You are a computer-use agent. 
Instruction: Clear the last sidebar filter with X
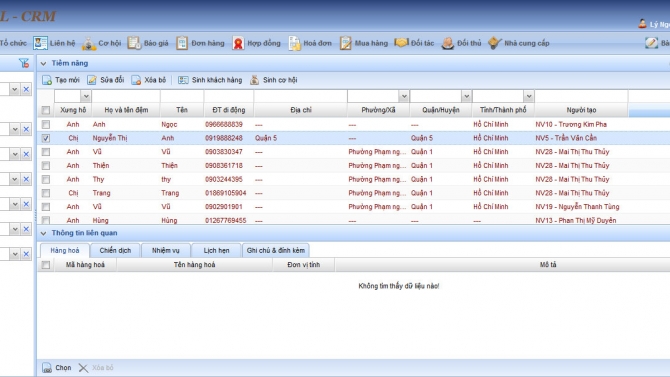click(x=26, y=254)
